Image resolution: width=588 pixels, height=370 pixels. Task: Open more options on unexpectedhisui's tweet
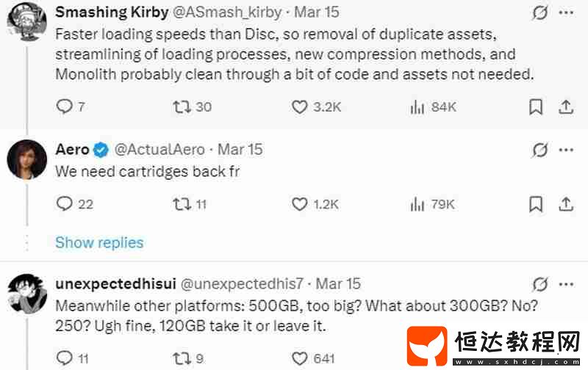pyautogui.click(x=566, y=285)
